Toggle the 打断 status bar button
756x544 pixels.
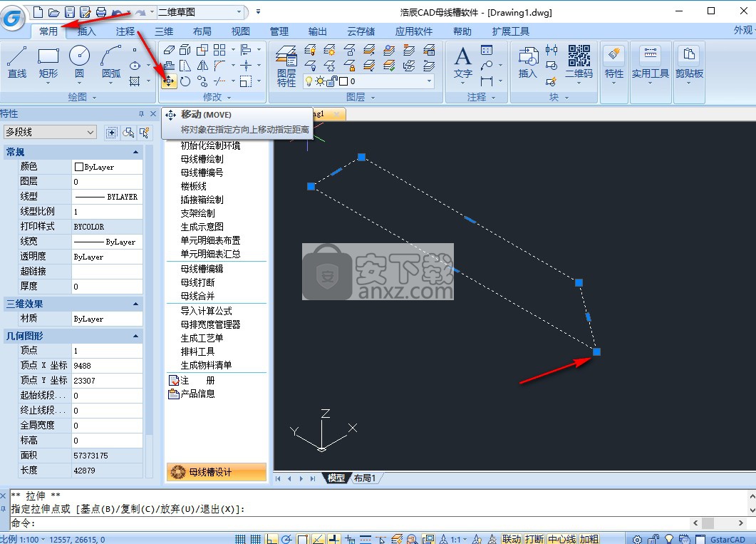tap(534, 539)
